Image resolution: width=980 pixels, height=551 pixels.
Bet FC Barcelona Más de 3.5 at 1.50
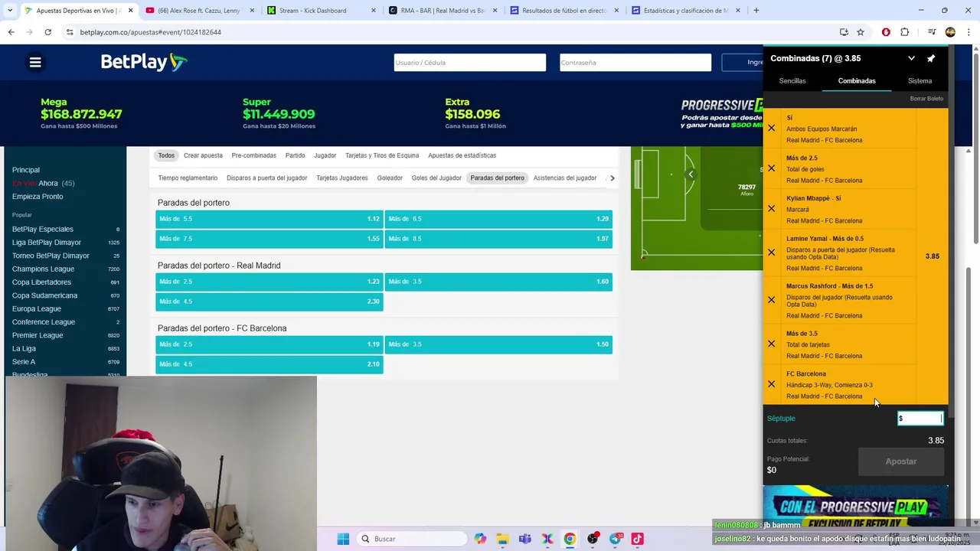498,344
